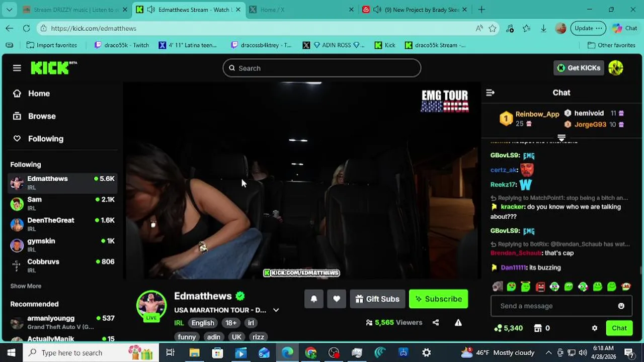Open the user profile avatar menu

click(616, 68)
